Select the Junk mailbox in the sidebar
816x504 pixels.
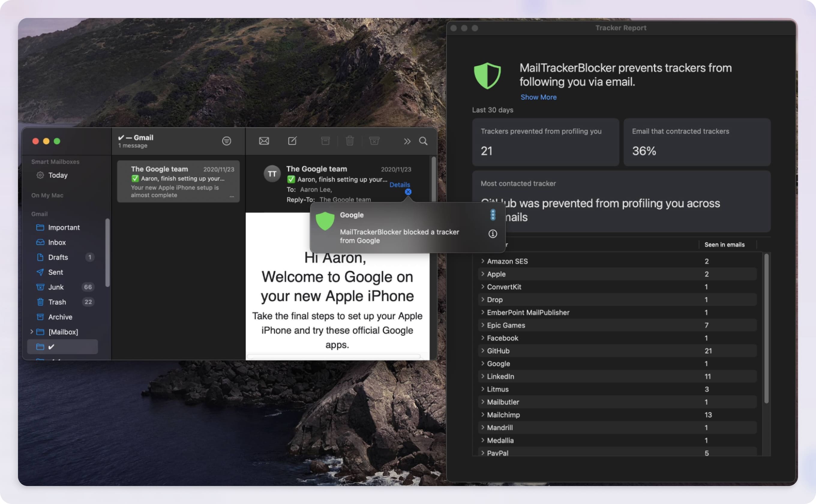click(56, 287)
